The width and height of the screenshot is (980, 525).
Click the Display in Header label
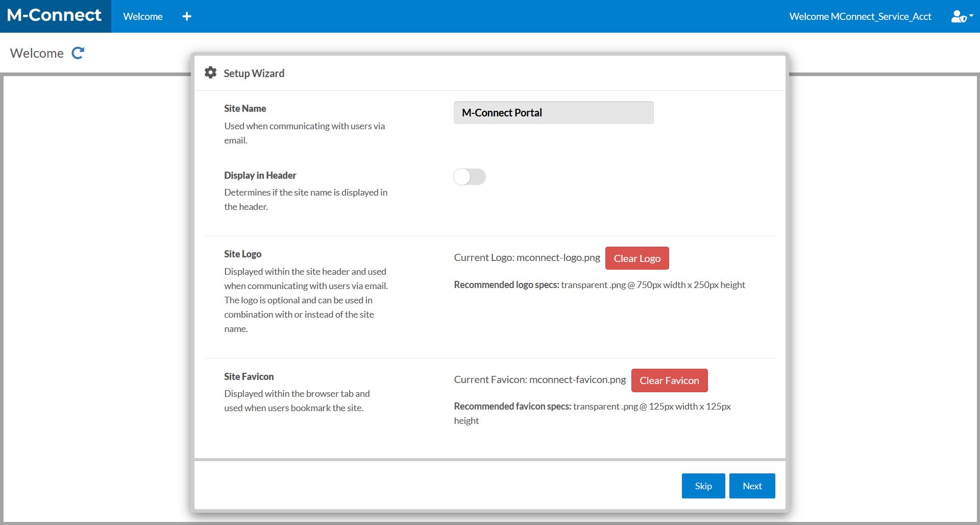tap(260, 176)
